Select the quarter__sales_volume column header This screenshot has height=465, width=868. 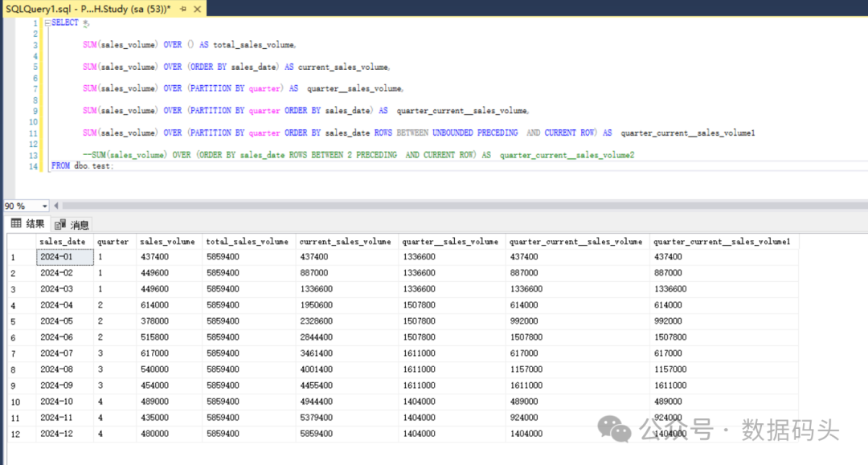pyautogui.click(x=452, y=242)
